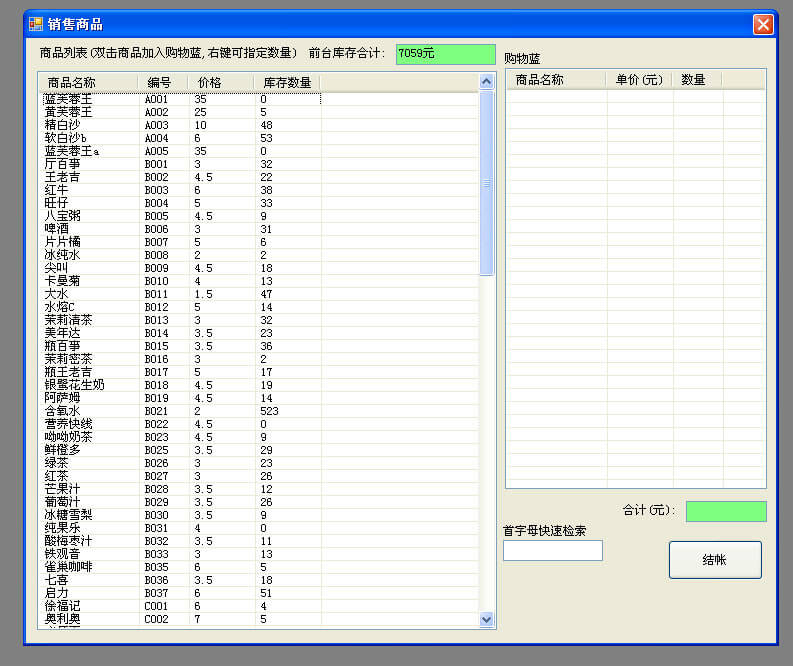Focus the 首字母快速检索 search box
The height and width of the screenshot is (666, 793).
552,551
